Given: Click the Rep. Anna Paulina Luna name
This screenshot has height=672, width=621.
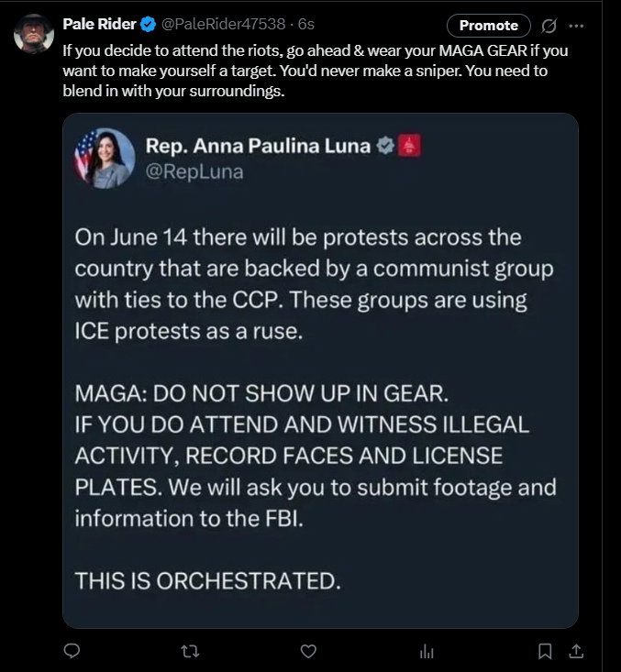Looking at the screenshot, I should tap(258, 146).
